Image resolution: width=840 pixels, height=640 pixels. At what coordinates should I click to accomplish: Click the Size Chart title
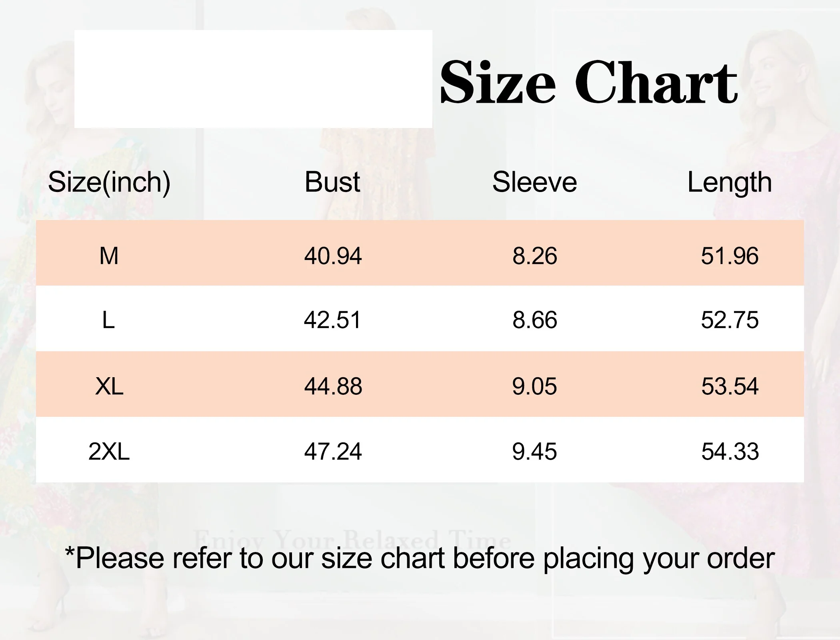588,82
